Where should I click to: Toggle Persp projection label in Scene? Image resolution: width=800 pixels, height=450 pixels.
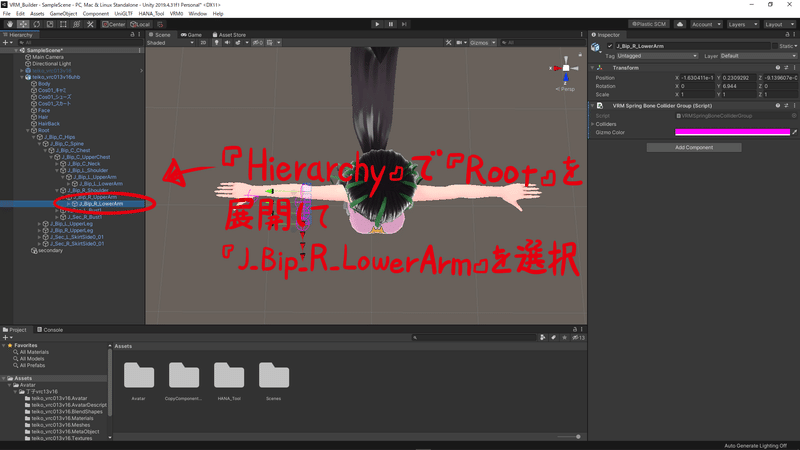click(x=565, y=89)
